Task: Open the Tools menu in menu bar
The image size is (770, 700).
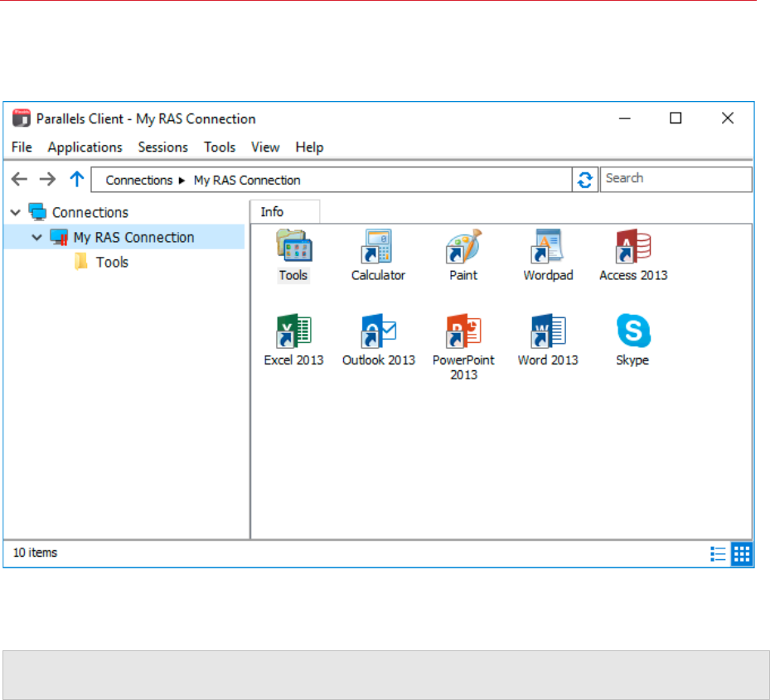Action: tap(220, 147)
